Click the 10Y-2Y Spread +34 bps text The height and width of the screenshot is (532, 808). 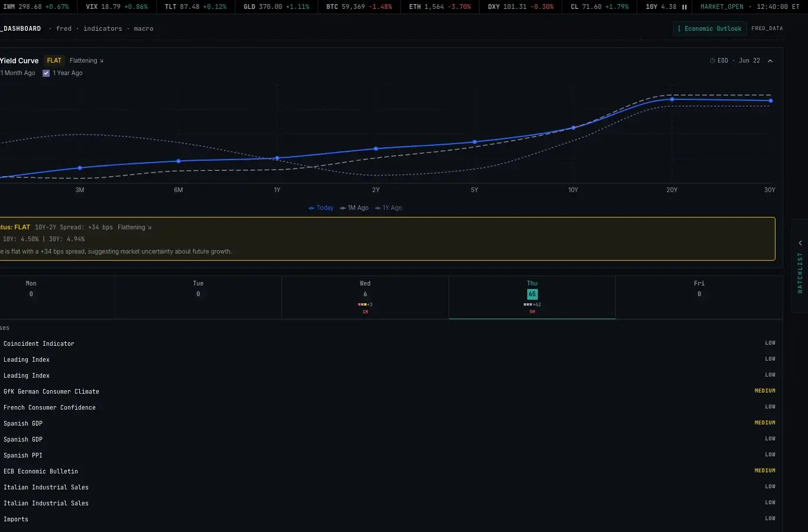pyautogui.click(x=74, y=228)
